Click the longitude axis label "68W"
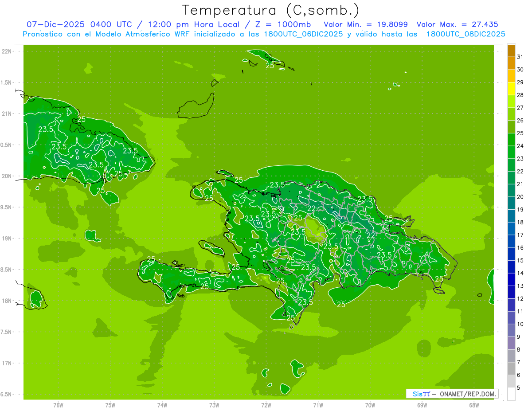Viewport: 532px width, 411px height. (x=474, y=406)
